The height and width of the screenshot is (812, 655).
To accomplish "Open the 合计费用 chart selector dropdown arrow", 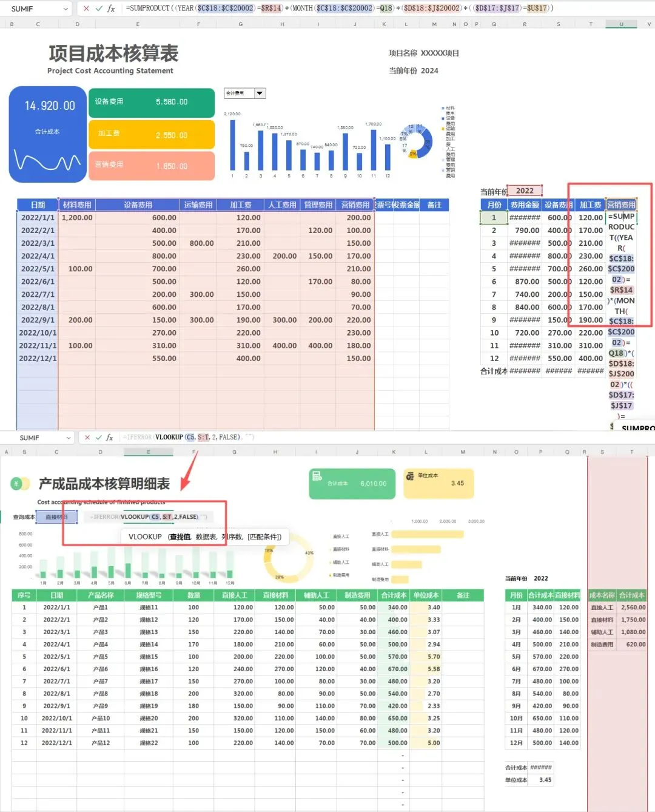I will tap(260, 93).
